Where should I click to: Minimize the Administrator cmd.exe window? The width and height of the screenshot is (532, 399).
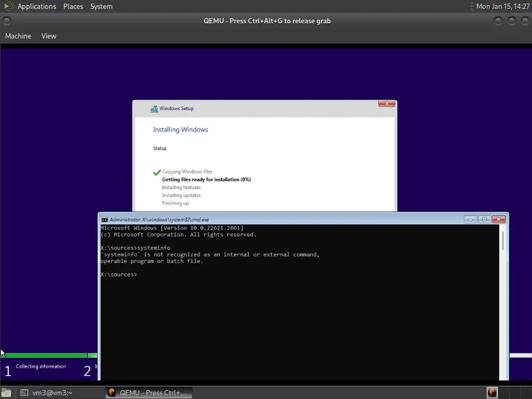click(x=470, y=220)
